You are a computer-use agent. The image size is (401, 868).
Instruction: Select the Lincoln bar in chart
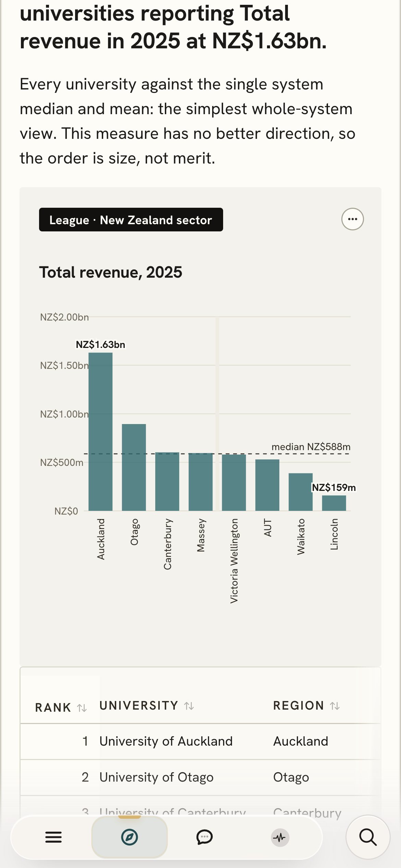pos(334,503)
